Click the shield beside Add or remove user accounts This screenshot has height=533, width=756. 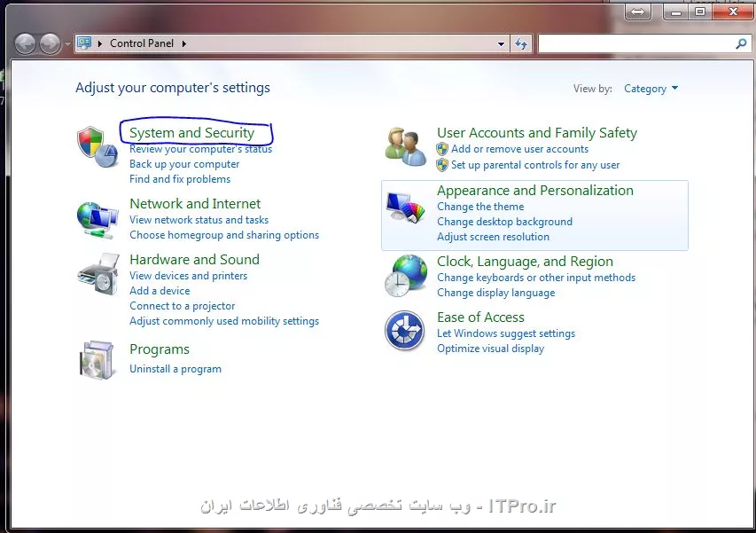click(x=442, y=149)
